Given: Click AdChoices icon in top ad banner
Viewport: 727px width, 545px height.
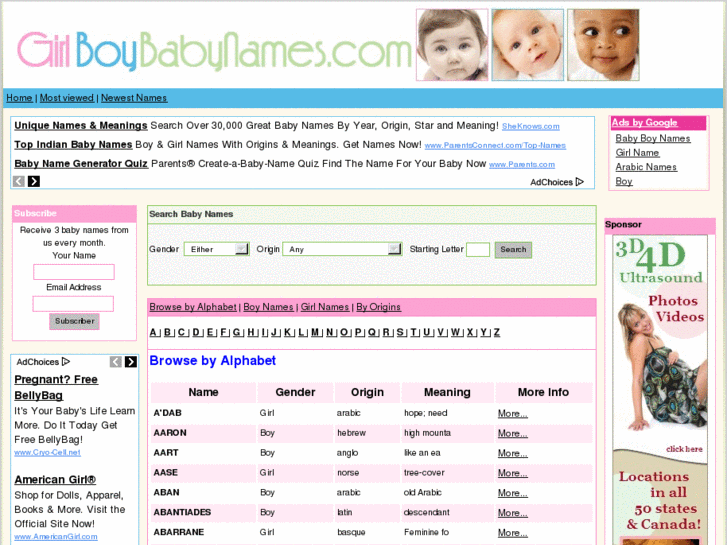Looking at the screenshot, I should tap(580, 182).
